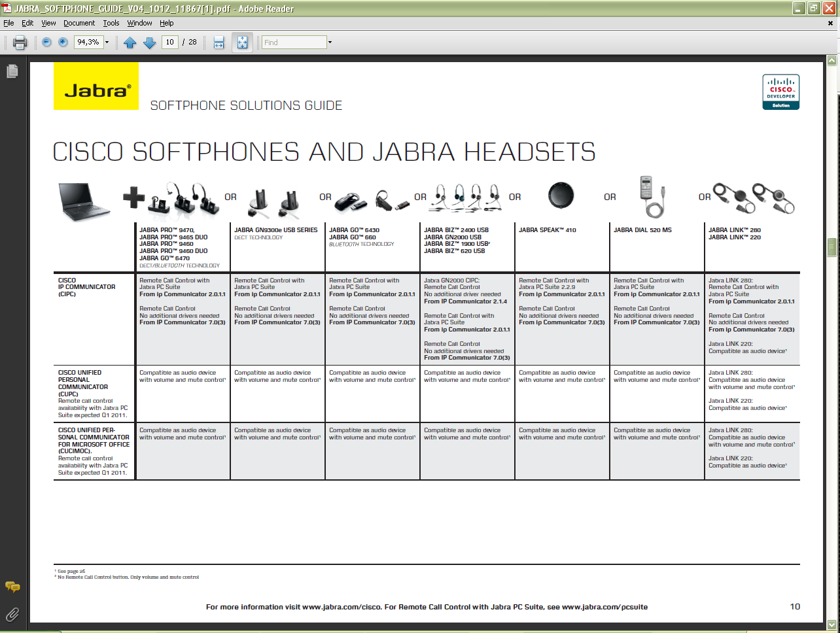Open the Window menu
The image size is (840, 633).
(140, 23)
